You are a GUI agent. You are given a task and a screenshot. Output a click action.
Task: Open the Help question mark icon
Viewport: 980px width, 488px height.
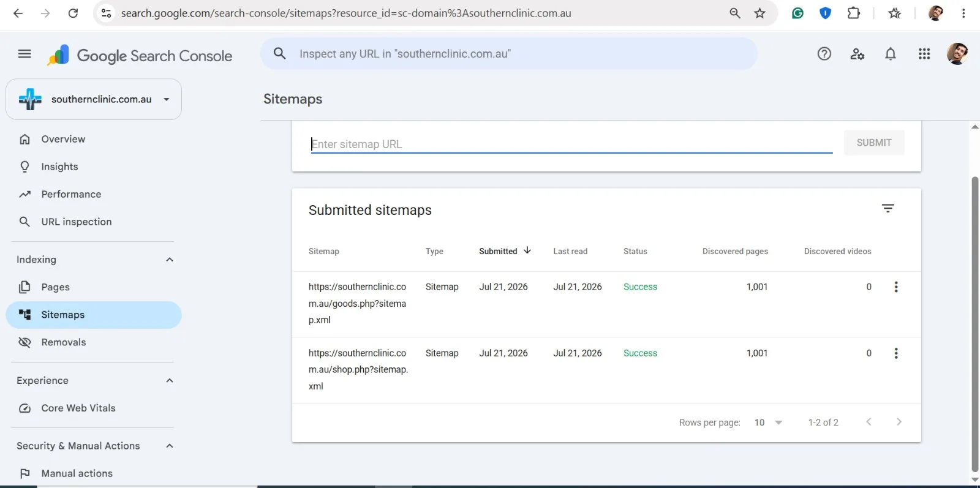(824, 54)
